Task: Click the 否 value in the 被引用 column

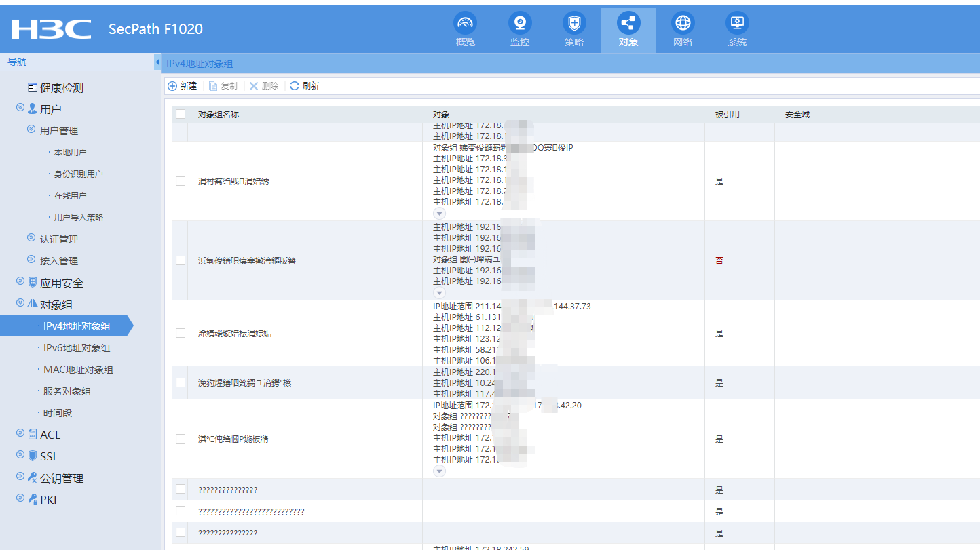Action: click(719, 260)
